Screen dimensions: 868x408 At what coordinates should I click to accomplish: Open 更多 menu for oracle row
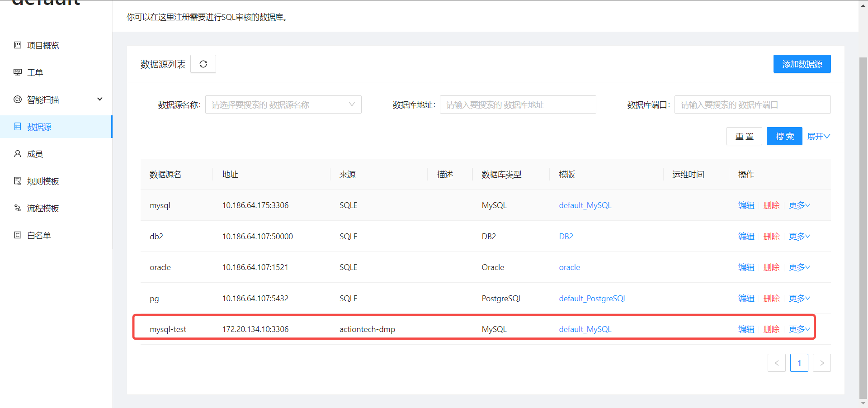point(799,267)
